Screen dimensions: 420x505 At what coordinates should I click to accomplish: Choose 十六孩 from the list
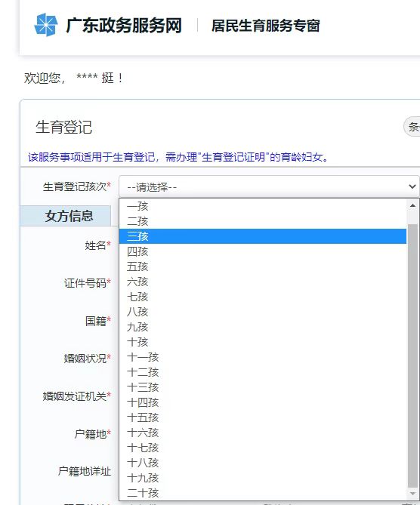tap(263, 433)
